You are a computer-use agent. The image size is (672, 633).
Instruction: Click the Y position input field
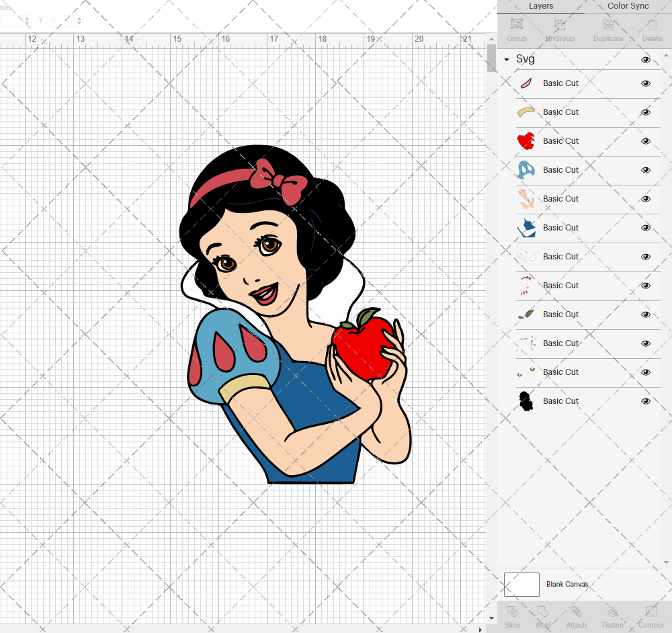pos(60,20)
